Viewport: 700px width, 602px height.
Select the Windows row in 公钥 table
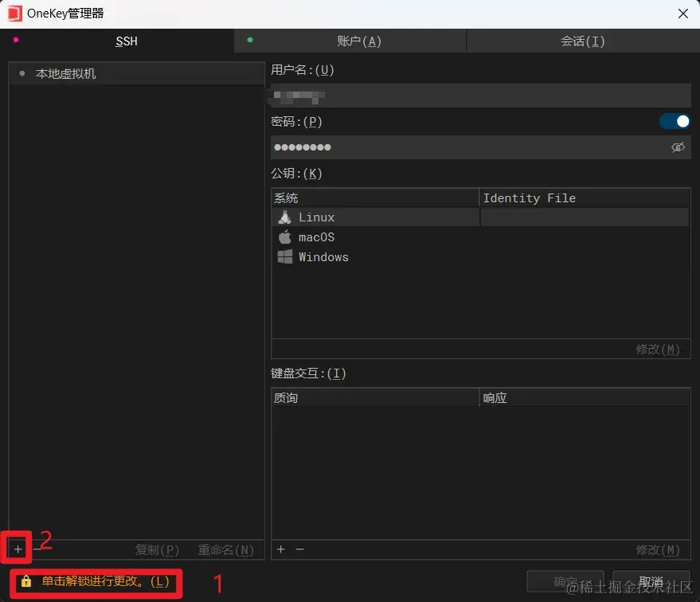(x=480, y=257)
